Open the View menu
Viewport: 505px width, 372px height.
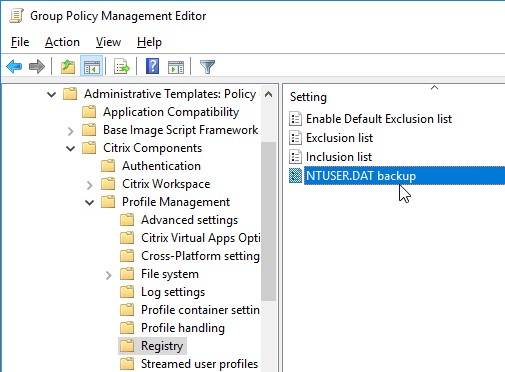(x=108, y=42)
